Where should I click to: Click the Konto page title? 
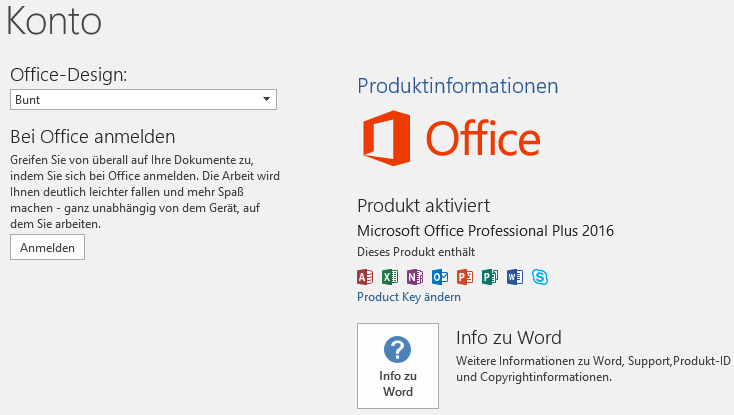pyautogui.click(x=54, y=21)
